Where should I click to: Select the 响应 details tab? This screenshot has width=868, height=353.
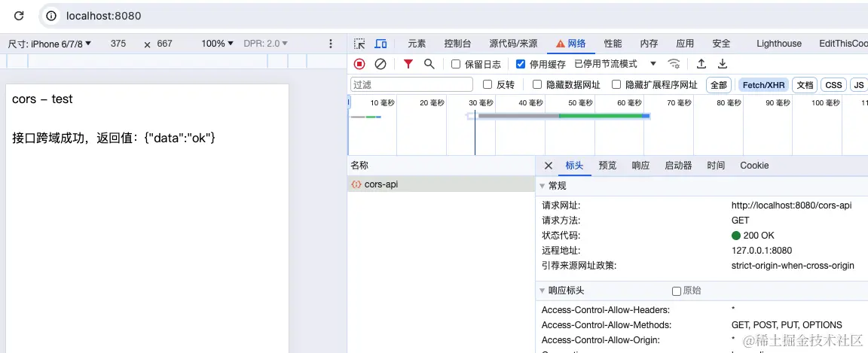(640, 166)
